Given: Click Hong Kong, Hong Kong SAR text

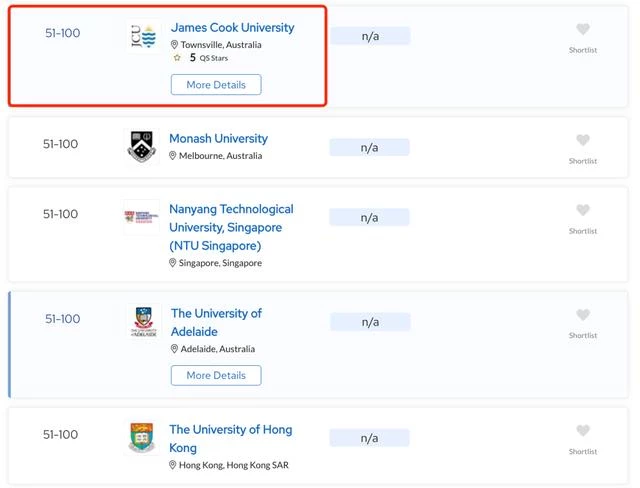Looking at the screenshot, I should point(234,465).
